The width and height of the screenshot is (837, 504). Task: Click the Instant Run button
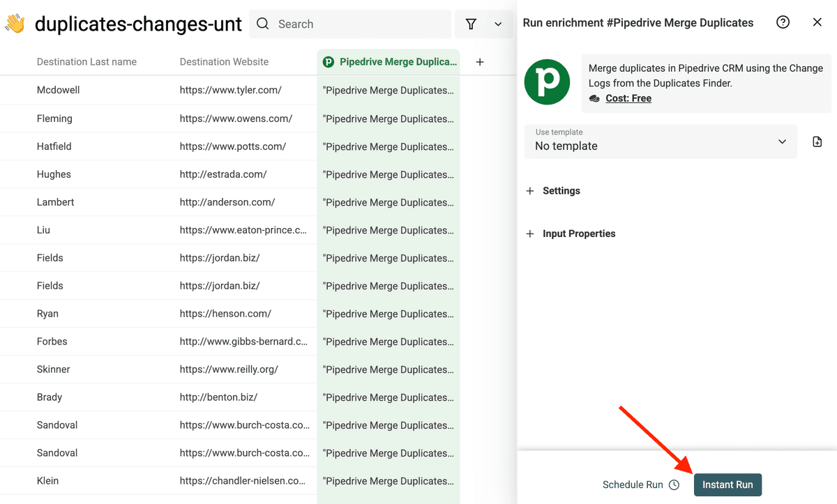(727, 485)
